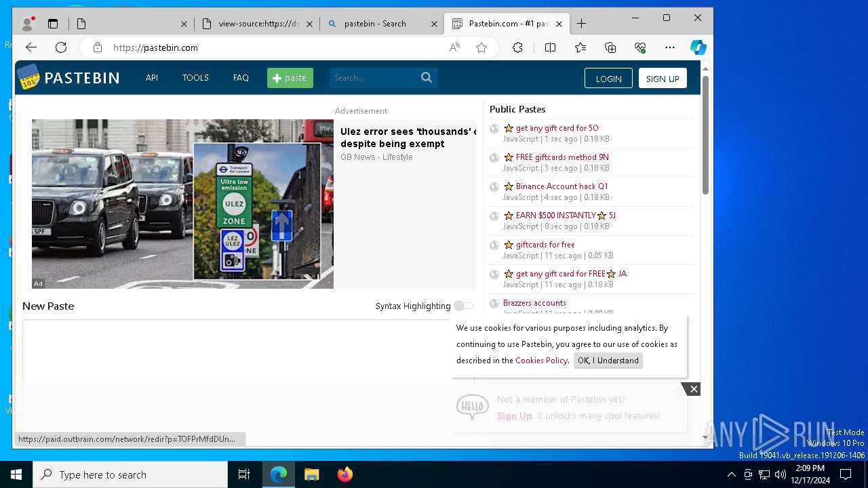Open the tab actions menu icon
This screenshot has width=868, height=488.
pos(53,24)
